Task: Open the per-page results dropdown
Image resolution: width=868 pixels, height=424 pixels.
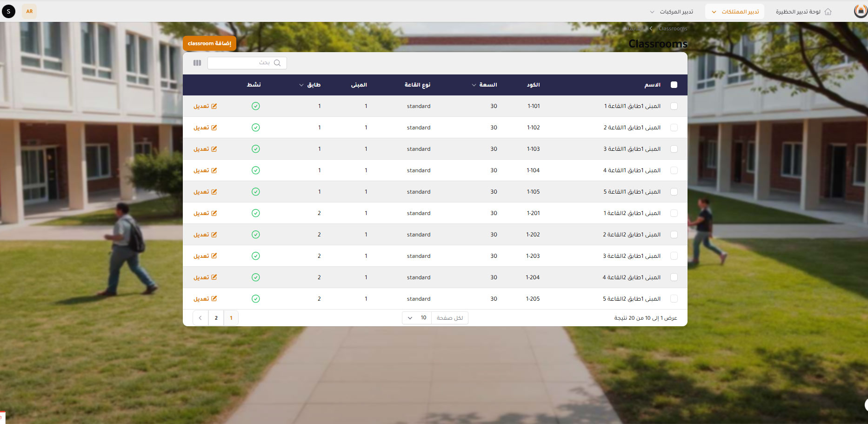Action: [417, 318]
